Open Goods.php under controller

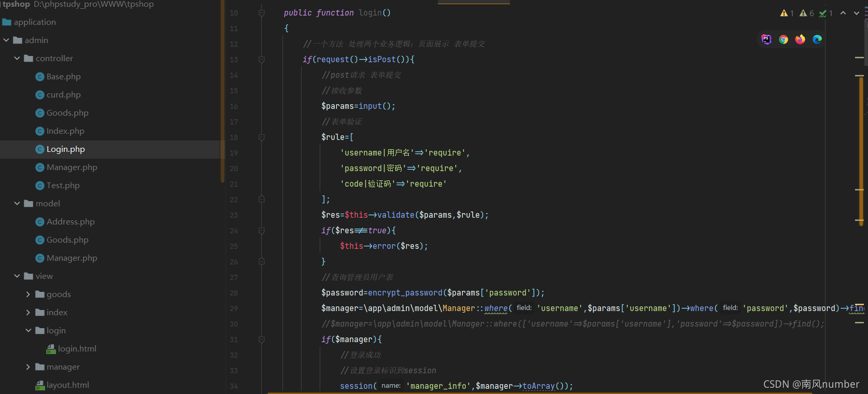pyautogui.click(x=67, y=112)
